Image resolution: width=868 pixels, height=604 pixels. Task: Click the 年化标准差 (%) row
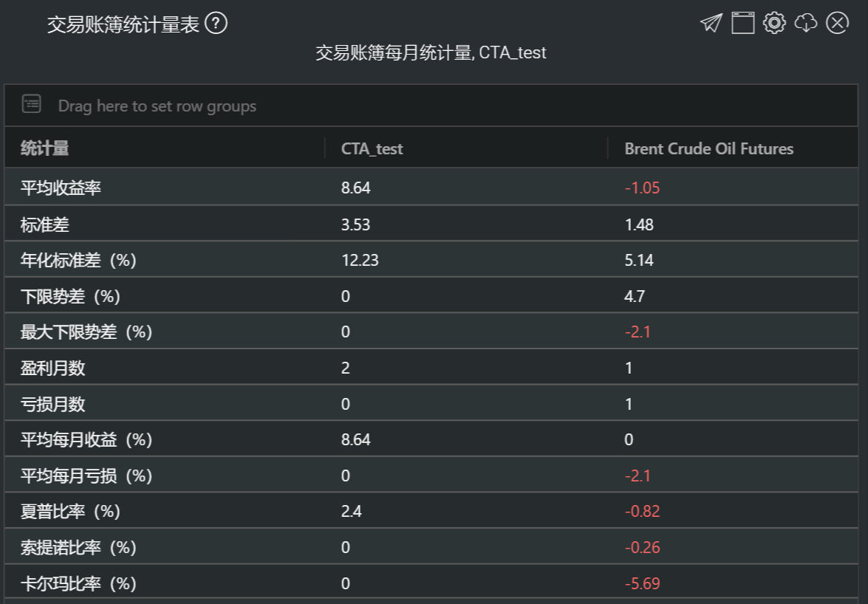[x=78, y=260]
